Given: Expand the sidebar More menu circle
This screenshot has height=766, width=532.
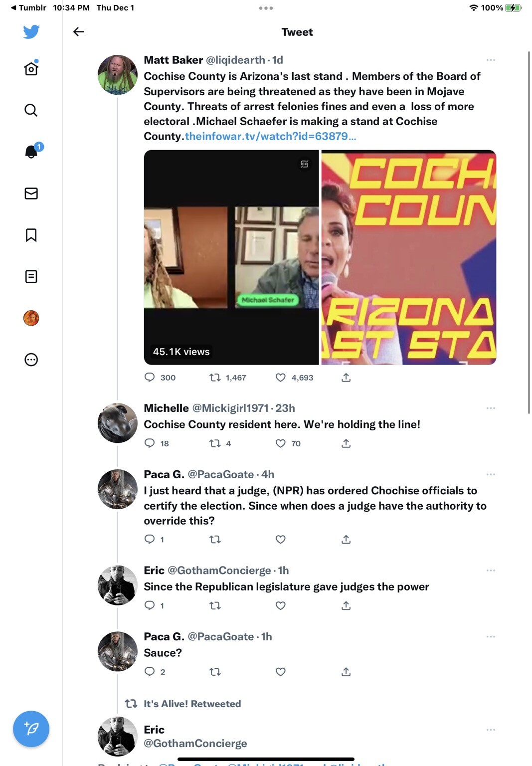Looking at the screenshot, I should pos(31,360).
